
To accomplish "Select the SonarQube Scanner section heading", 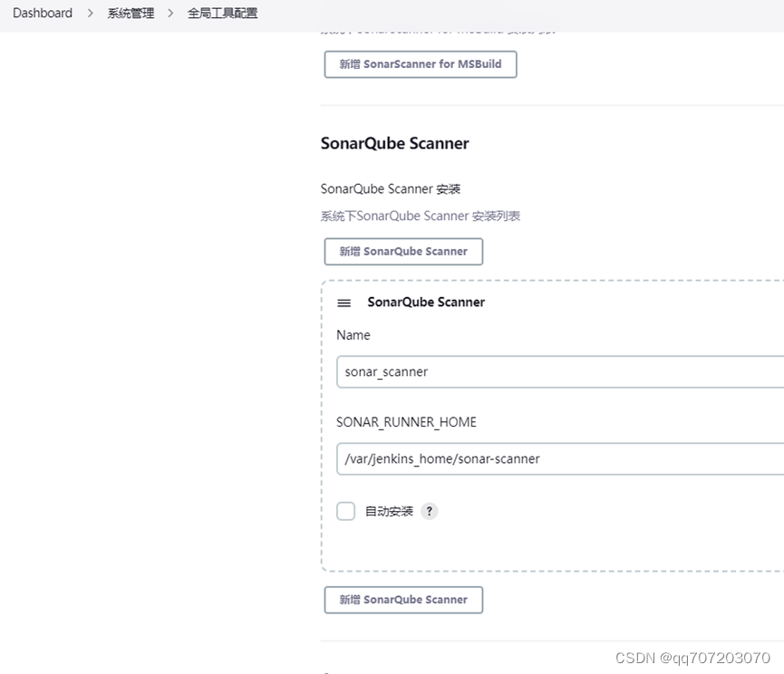I will click(x=394, y=143).
